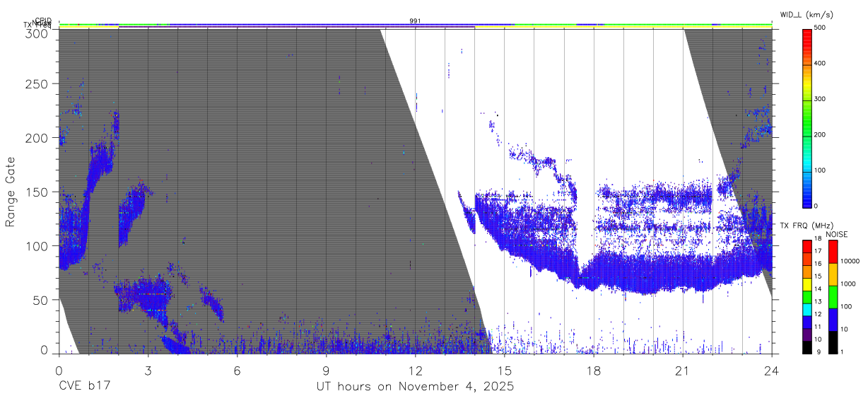The height and width of the screenshot is (401, 868).
Task: Click the black 9–10 MHz TX FRQ swatch
Action: pyautogui.click(x=807, y=346)
